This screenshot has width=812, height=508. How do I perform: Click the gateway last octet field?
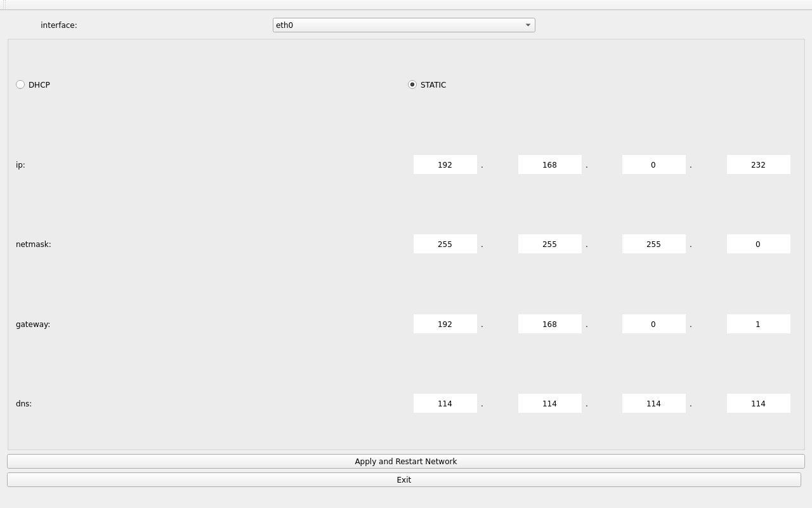tap(758, 324)
